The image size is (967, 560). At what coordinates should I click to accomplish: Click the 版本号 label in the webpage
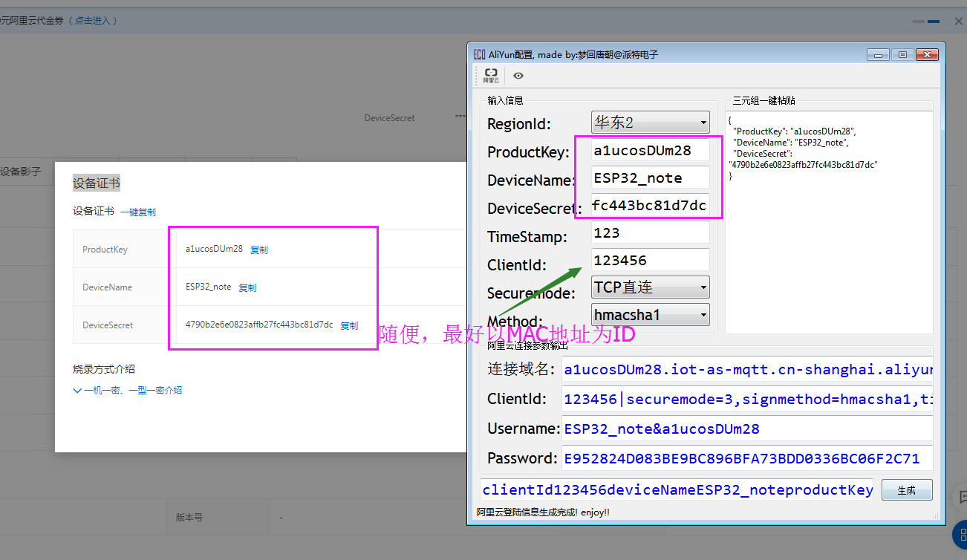point(189,517)
